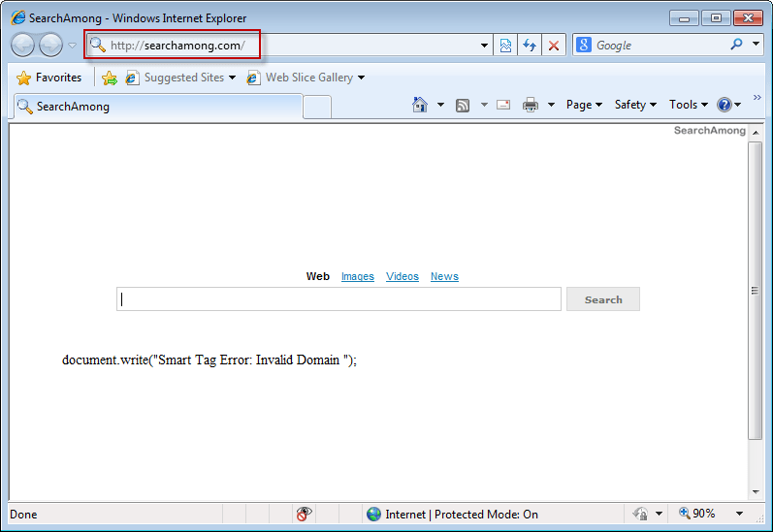The image size is (773, 532).
Task: Focus the Google search box
Action: [660, 46]
